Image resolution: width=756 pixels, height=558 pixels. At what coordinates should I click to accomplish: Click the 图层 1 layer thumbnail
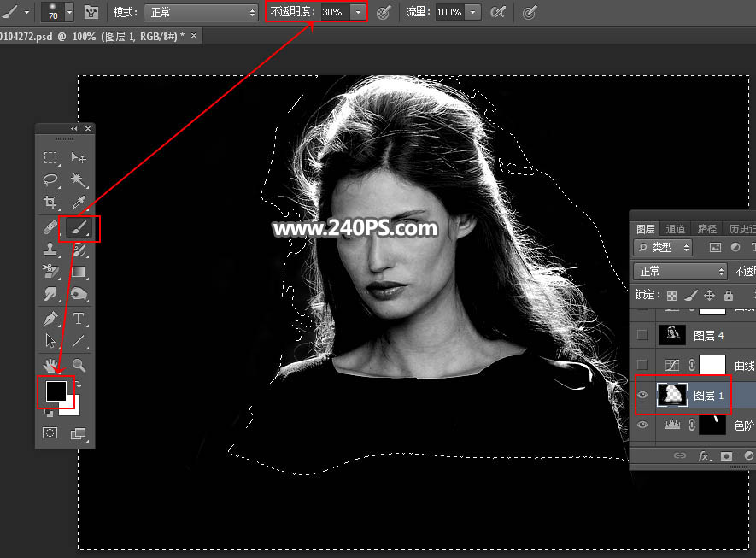point(672,395)
